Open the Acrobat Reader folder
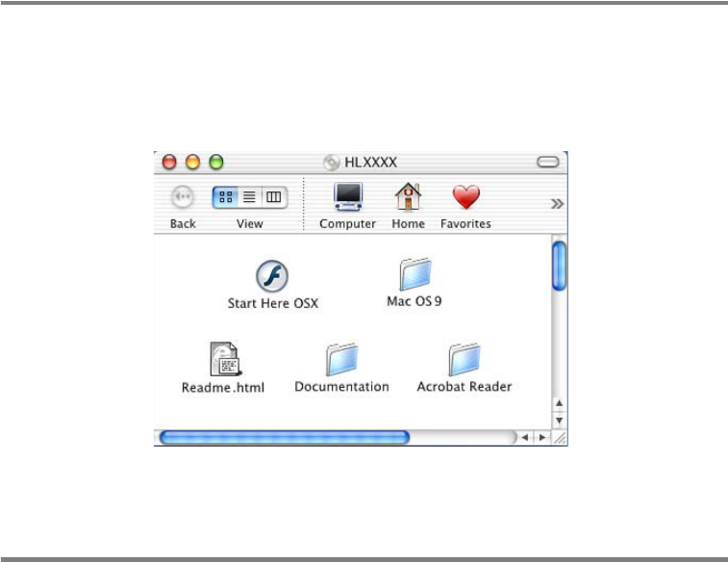This screenshot has height=562, width=728. point(464,359)
